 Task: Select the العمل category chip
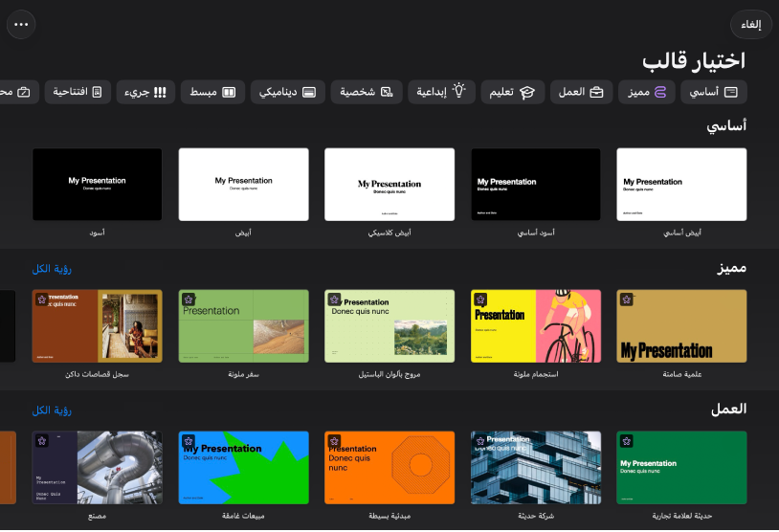[x=581, y=92]
